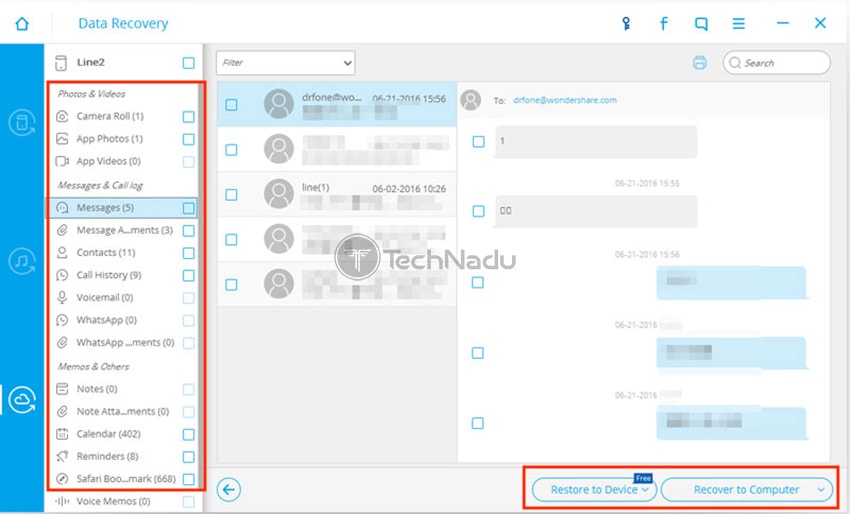
Task: Click the App Videos icon
Action: 62,161
